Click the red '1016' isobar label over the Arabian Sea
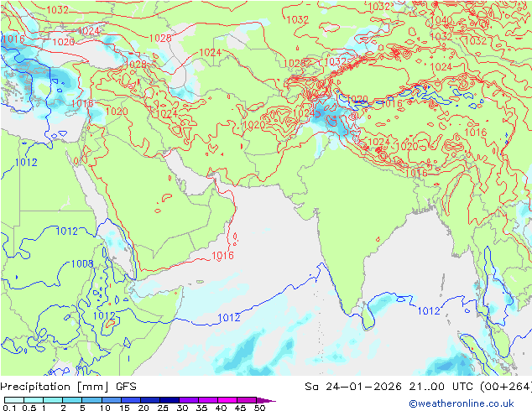 point(222,255)
